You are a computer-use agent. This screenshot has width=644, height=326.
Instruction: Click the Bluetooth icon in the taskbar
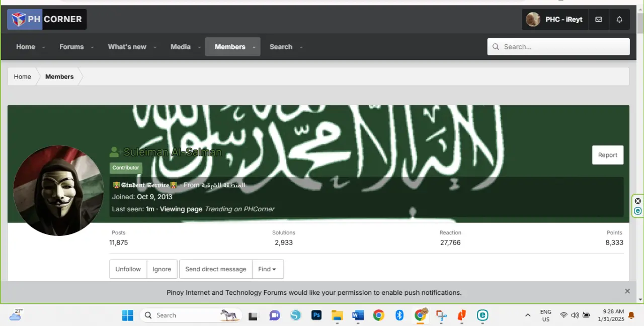click(399, 315)
